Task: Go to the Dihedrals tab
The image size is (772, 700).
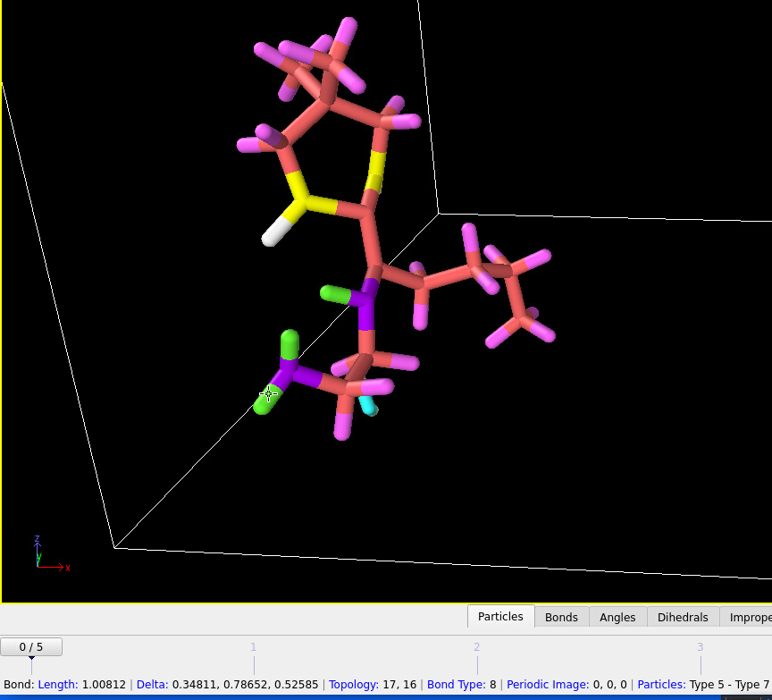Action: point(683,617)
